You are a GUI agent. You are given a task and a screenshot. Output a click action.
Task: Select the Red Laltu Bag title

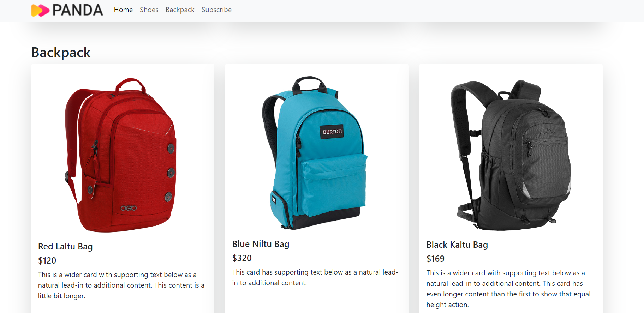pos(65,246)
